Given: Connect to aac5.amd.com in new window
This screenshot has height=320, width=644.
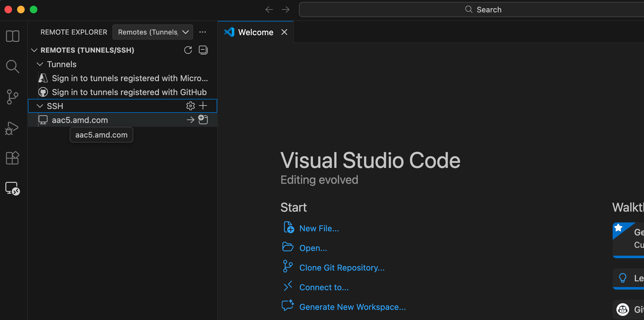Looking at the screenshot, I should [x=203, y=120].
